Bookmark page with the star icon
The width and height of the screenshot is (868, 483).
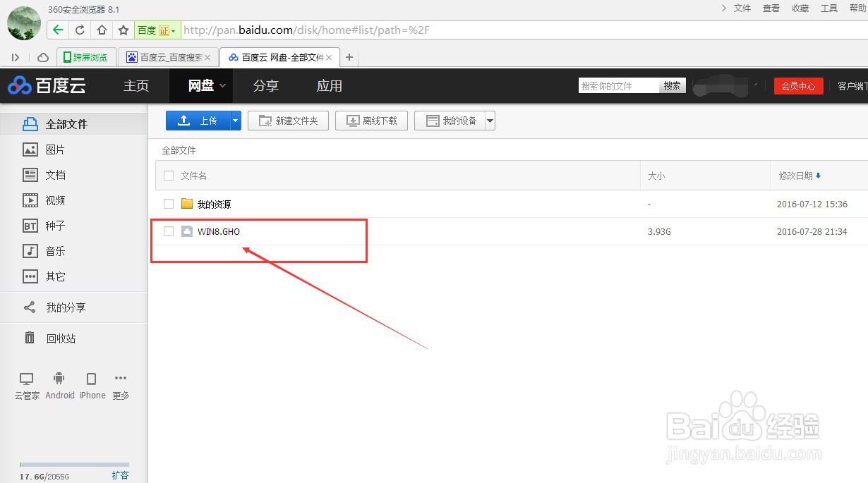(123, 30)
